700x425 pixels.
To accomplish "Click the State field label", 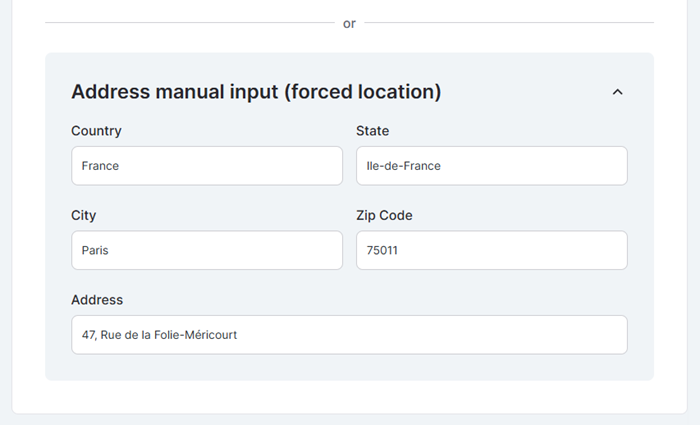I will [372, 131].
